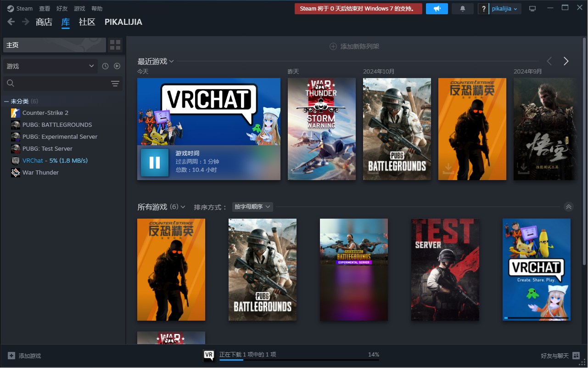Viewport: 588px width, 368px height.
Task: Click the VR download icon in the bottom bar
Action: click(209, 355)
